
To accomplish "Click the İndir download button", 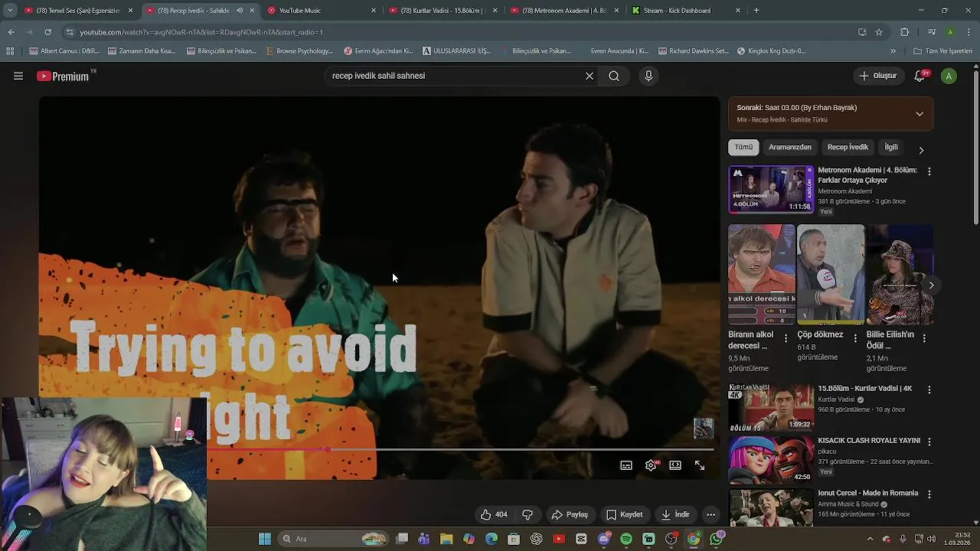I will 676,514.
